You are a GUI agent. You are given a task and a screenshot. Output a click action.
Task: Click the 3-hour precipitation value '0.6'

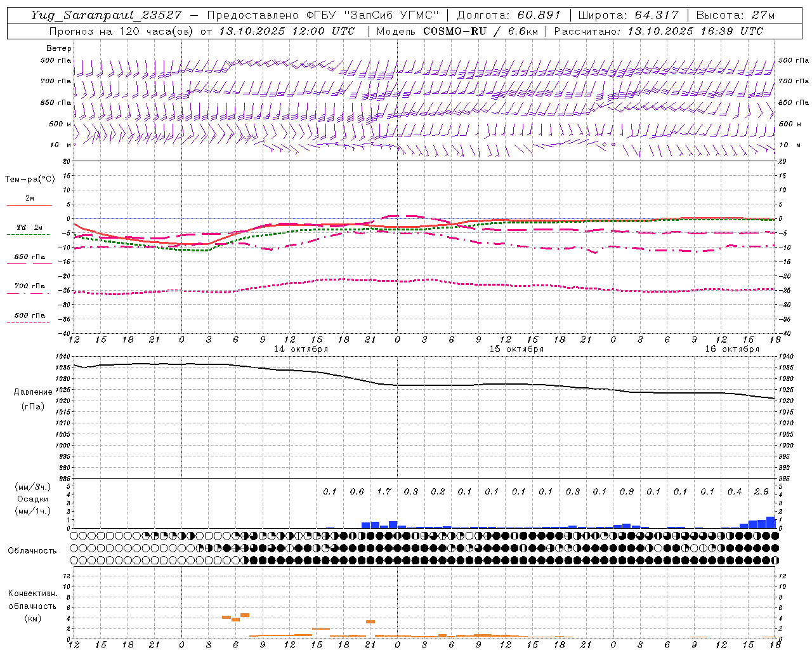357,492
